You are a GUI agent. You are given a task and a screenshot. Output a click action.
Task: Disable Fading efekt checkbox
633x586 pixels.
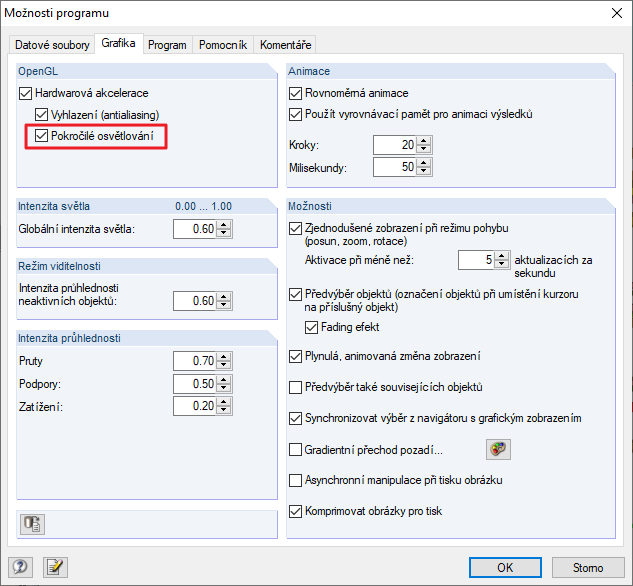pos(311,327)
